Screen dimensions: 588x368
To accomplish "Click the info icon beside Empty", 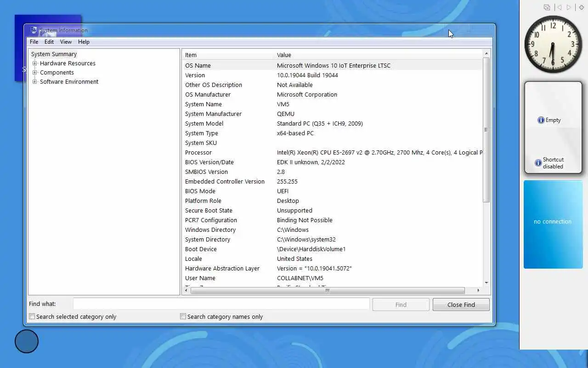I will pyautogui.click(x=541, y=120).
